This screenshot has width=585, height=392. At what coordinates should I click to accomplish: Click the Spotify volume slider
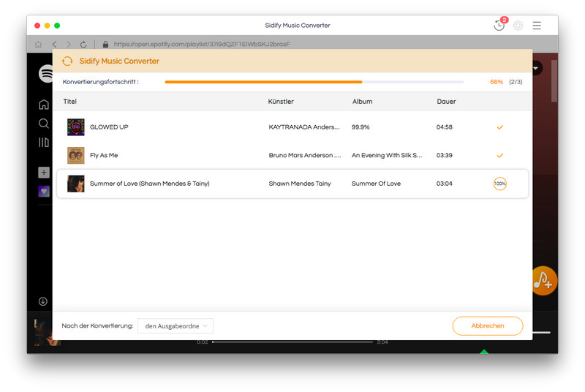coord(541,332)
